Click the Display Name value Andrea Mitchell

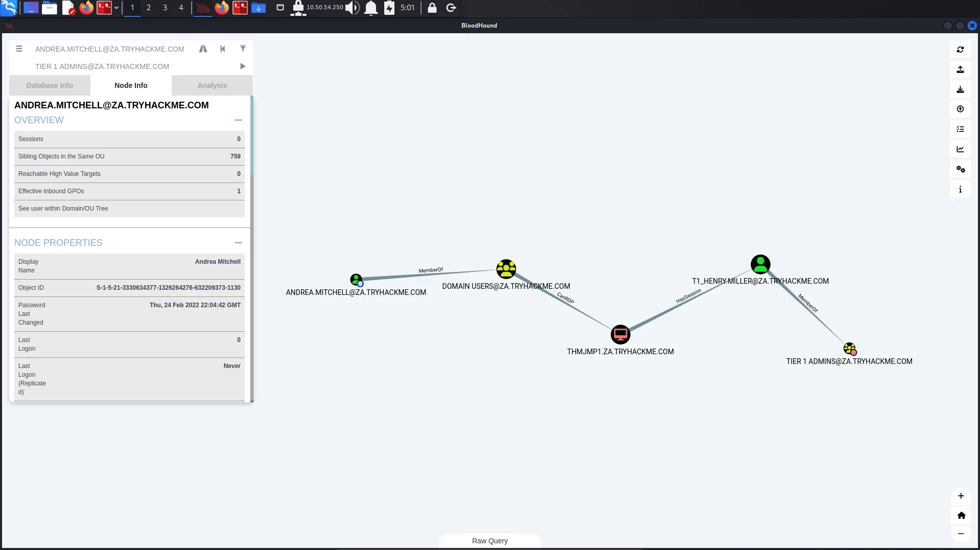coord(218,262)
